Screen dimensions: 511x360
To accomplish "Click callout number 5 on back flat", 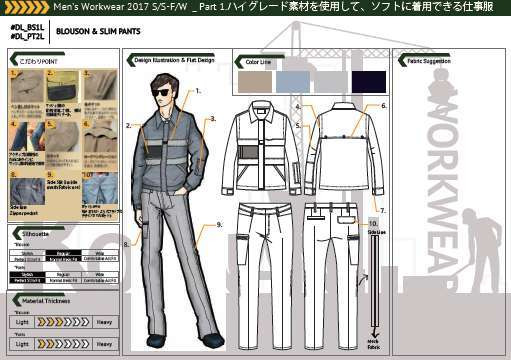I will coord(298,126).
